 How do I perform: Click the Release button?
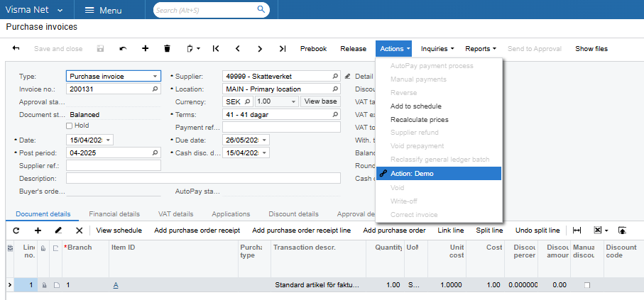353,49
